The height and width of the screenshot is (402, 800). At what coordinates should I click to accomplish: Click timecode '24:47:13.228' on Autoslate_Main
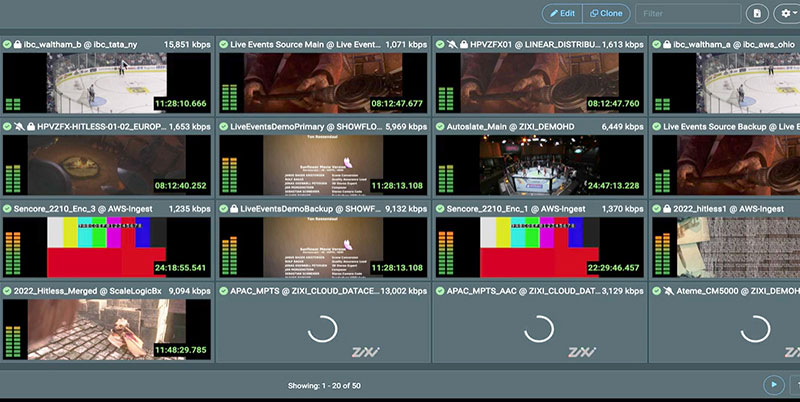click(x=613, y=186)
